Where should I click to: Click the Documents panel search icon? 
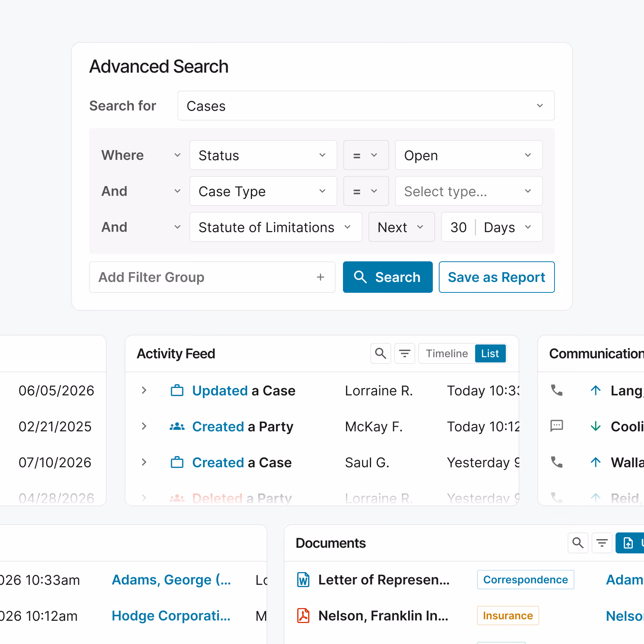(578, 543)
